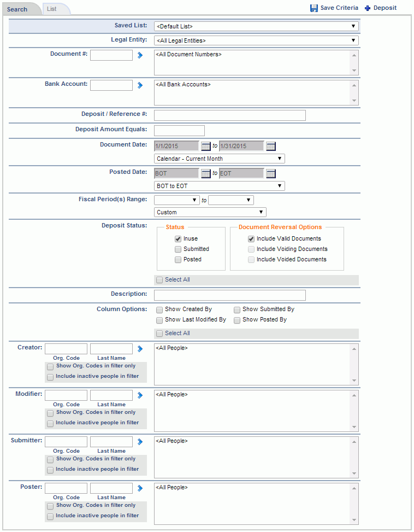
Task: Click the Deposit plus icon
Action: [368, 8]
